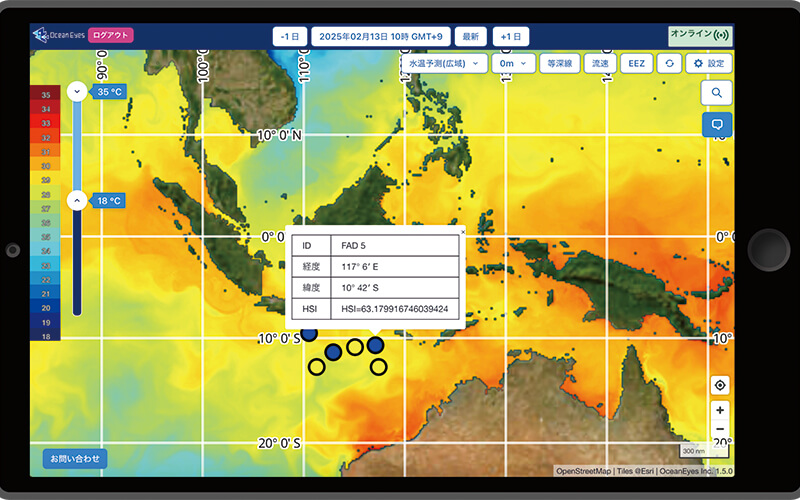Center map on my location
Viewport: 800px width, 500px height.
720,385
